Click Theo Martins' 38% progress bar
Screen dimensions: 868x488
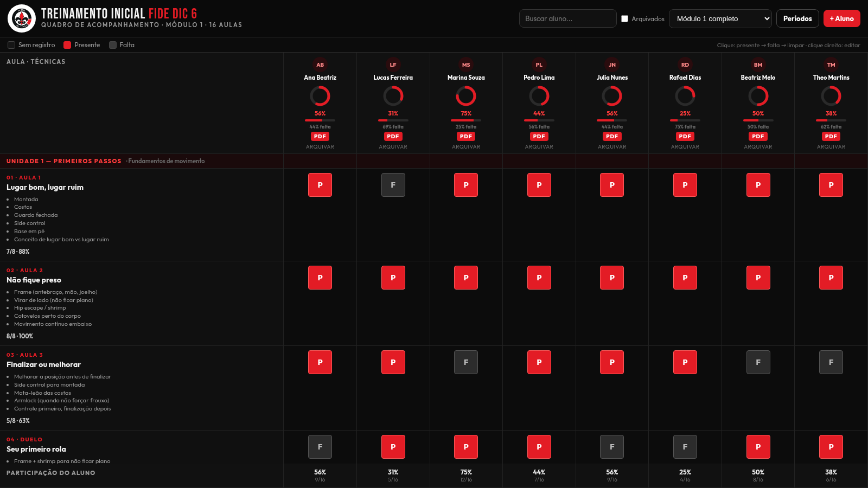(831, 120)
